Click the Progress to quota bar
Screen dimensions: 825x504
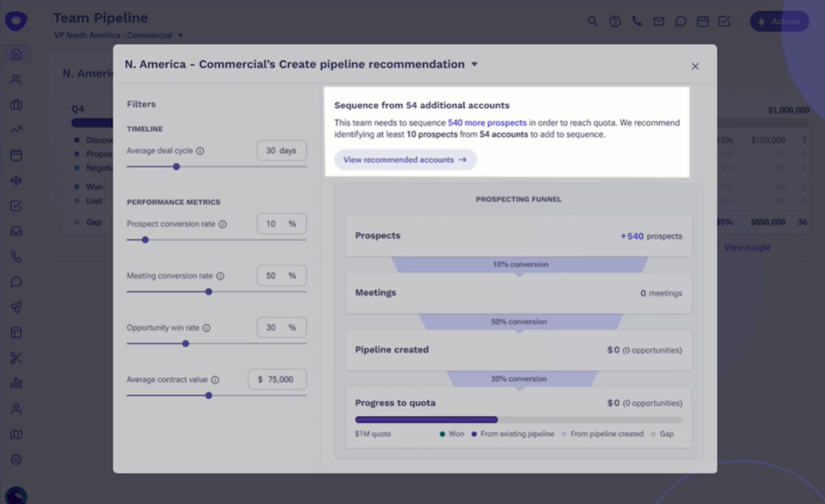(x=518, y=420)
